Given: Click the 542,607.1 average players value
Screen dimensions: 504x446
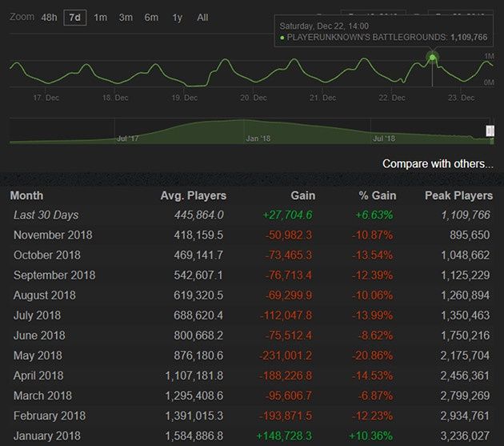Looking at the screenshot, I should click(x=198, y=275).
